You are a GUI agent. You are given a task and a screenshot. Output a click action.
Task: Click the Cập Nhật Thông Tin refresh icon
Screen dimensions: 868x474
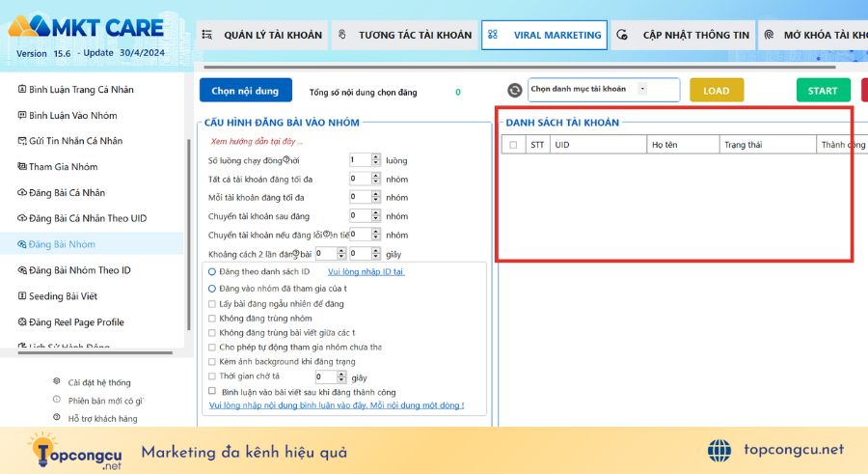click(622, 35)
